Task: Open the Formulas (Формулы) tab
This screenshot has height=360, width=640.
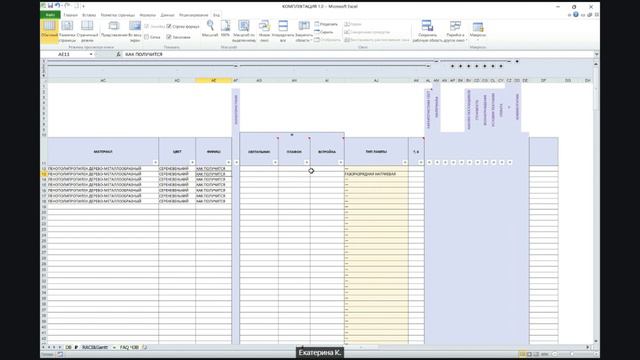Action: pos(147,15)
